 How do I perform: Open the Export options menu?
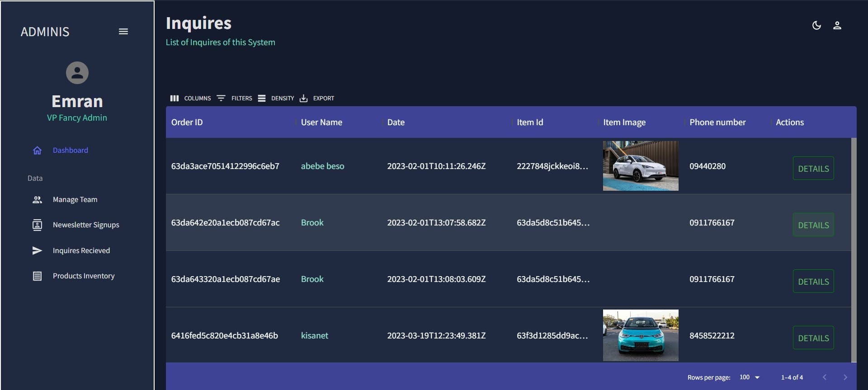317,99
